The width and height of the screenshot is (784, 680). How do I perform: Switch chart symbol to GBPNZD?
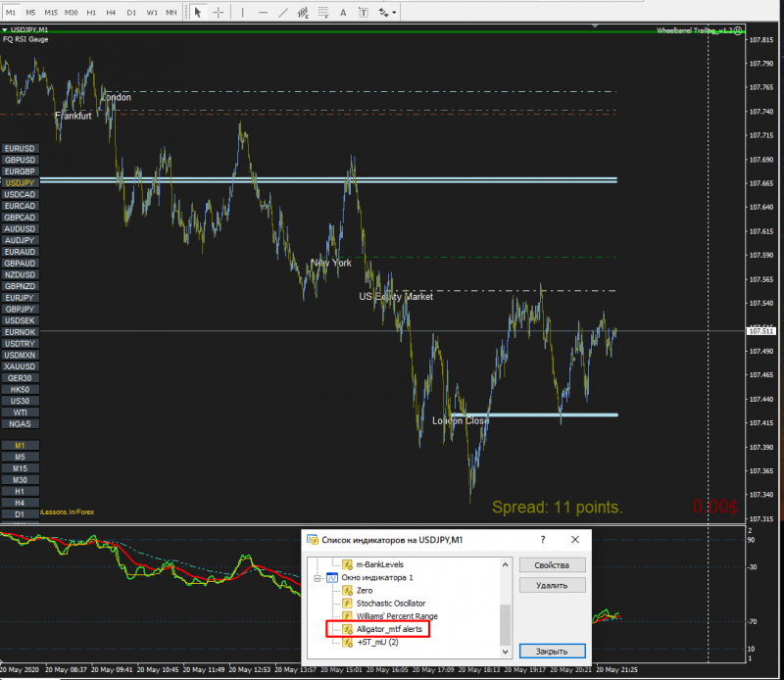click(x=20, y=286)
